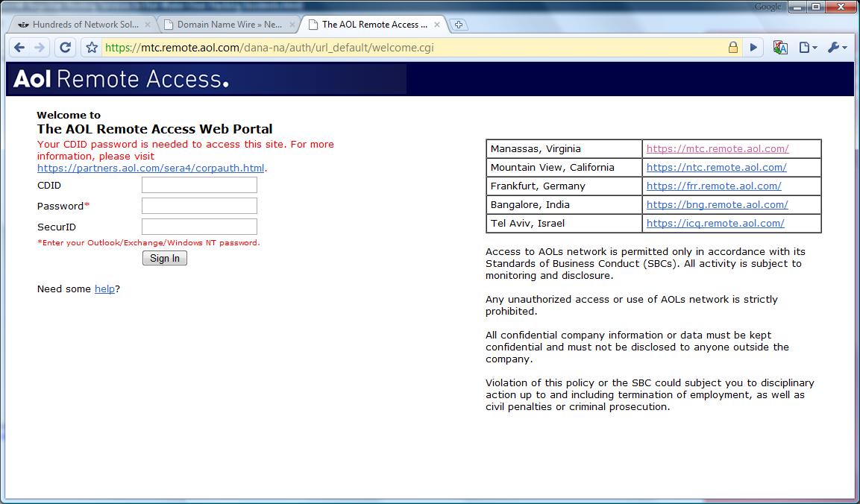Close the browser window
Viewport: 860px width, 504px height.
[841, 7]
